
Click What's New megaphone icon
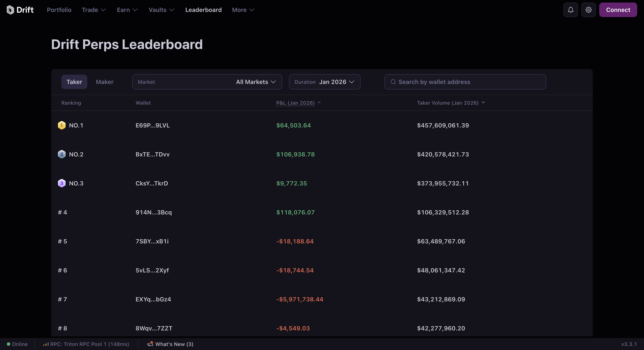click(x=150, y=344)
